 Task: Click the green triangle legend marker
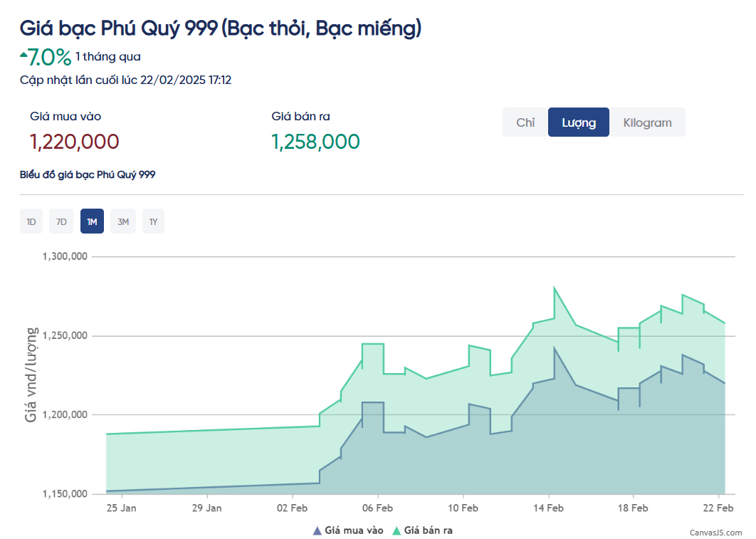397,530
